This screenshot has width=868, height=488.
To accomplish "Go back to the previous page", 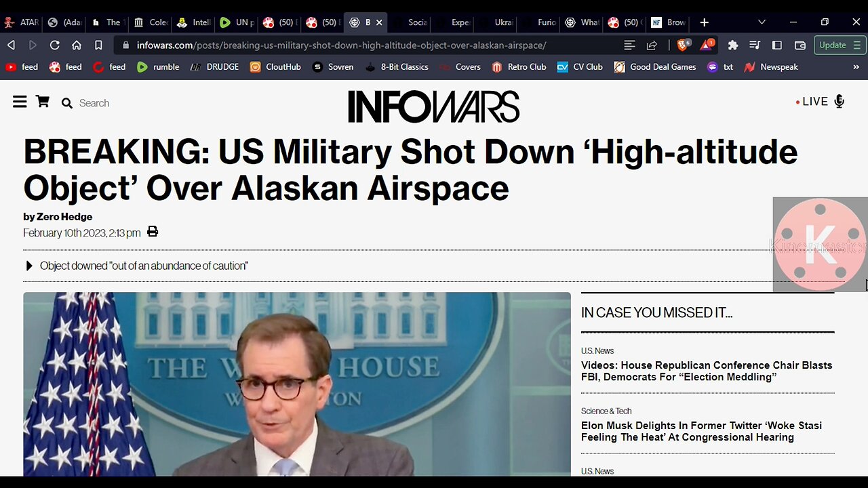I will point(11,45).
